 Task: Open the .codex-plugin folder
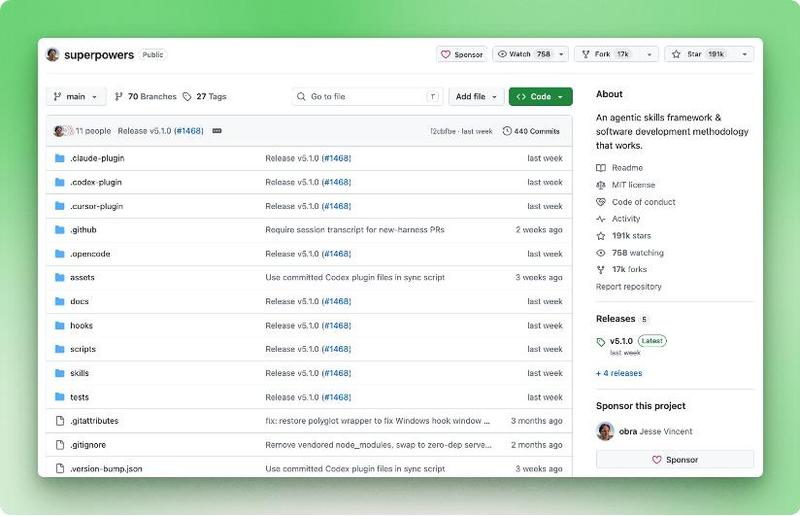click(x=96, y=182)
